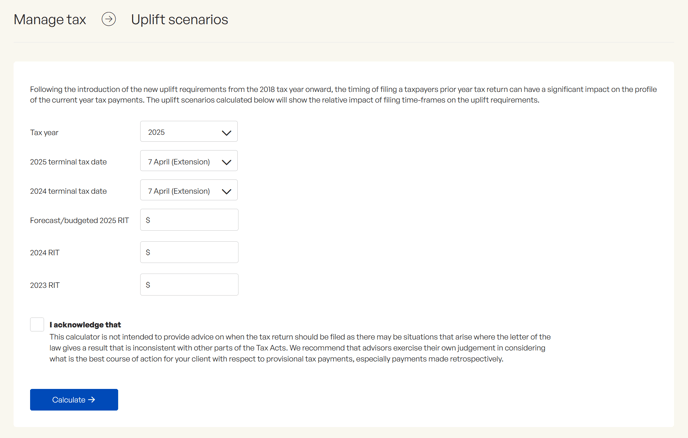Click the calculator disclaimer paragraph
688x438 pixels.
point(300,348)
